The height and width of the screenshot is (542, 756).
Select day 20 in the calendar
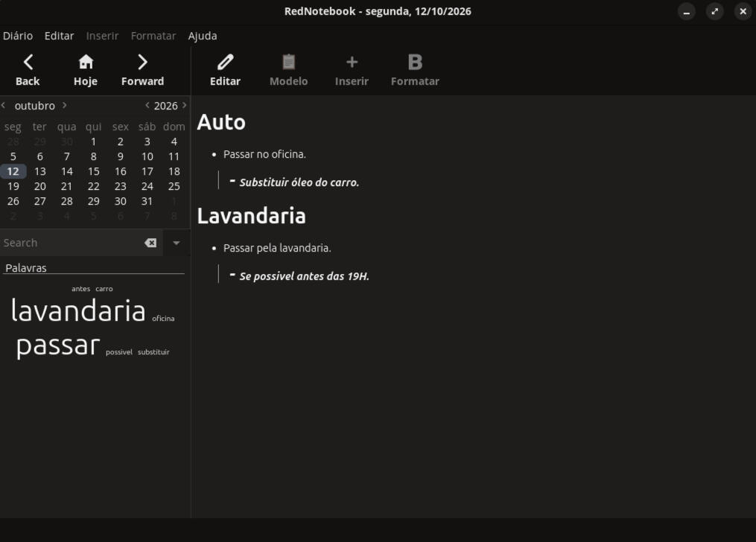[x=40, y=186]
